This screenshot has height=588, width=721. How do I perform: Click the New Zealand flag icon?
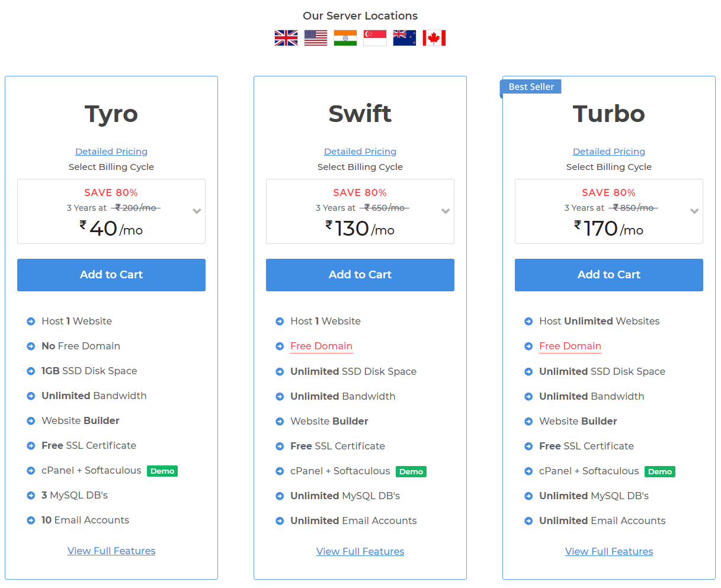click(405, 38)
